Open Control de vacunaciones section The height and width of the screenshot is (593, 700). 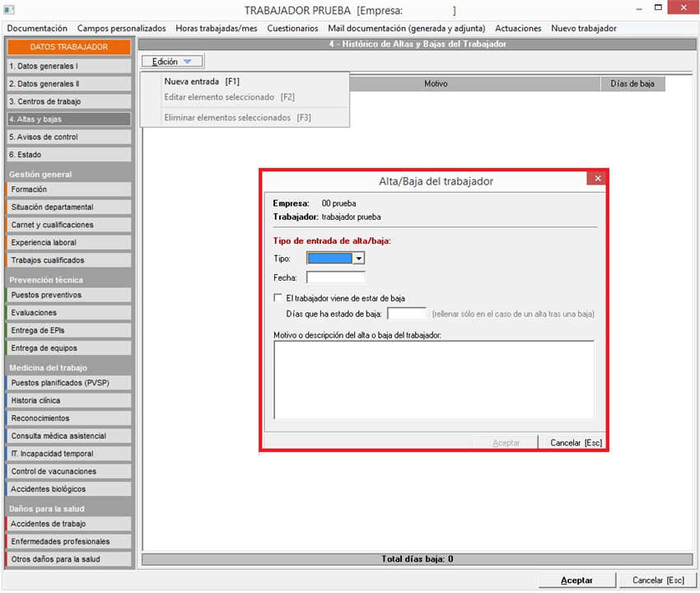[x=68, y=472]
